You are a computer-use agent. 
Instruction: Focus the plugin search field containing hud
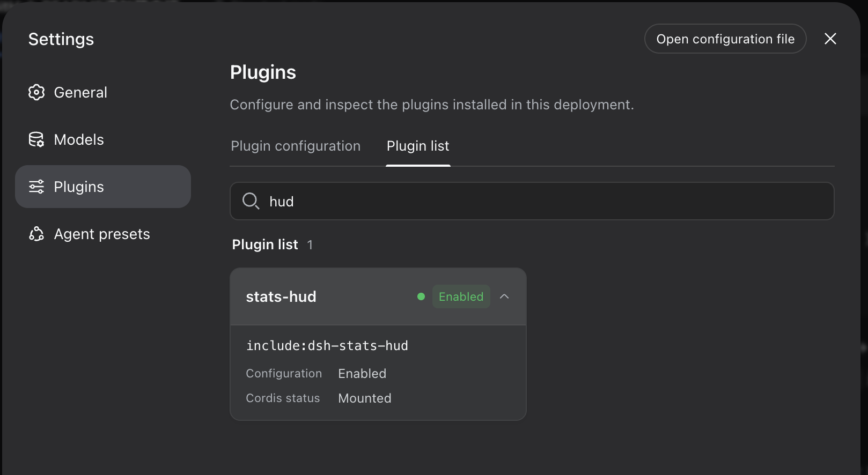(x=532, y=201)
